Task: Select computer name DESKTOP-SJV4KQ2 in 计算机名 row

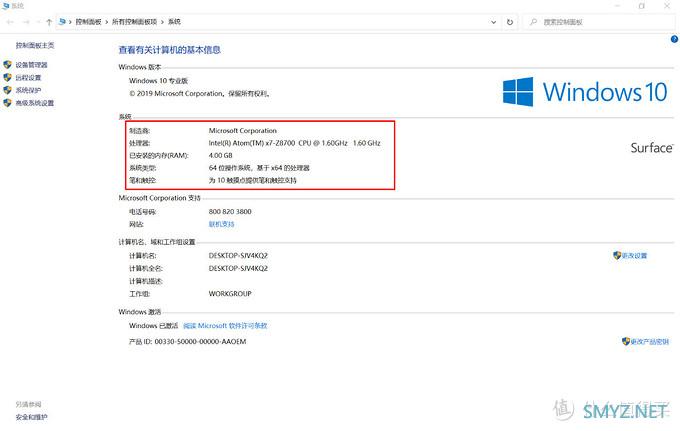Action: click(x=238, y=256)
